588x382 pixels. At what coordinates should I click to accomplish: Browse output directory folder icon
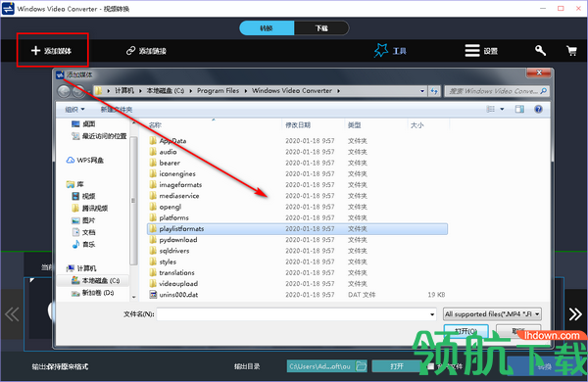[x=361, y=366]
